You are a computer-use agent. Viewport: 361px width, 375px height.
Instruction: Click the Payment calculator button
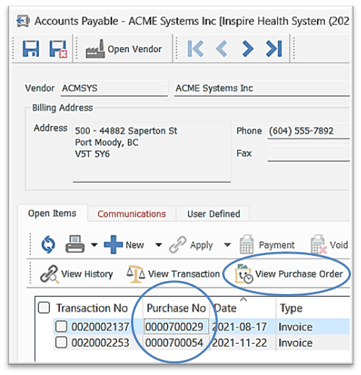pyautogui.click(x=267, y=245)
